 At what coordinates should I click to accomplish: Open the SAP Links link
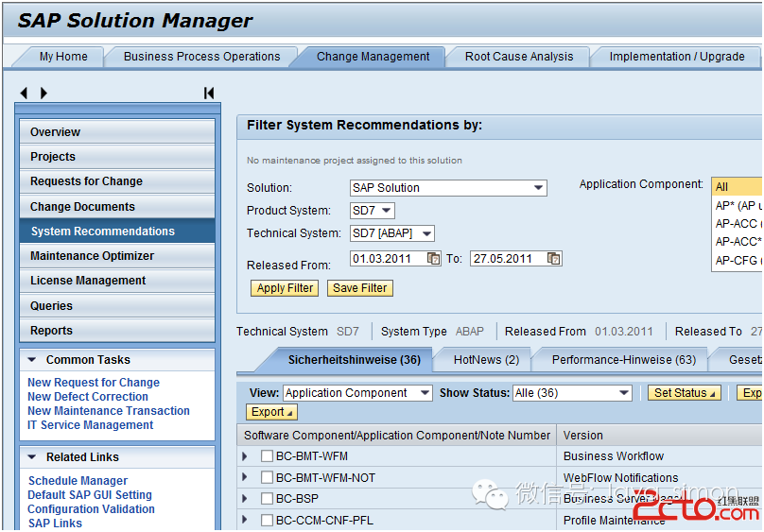55,523
